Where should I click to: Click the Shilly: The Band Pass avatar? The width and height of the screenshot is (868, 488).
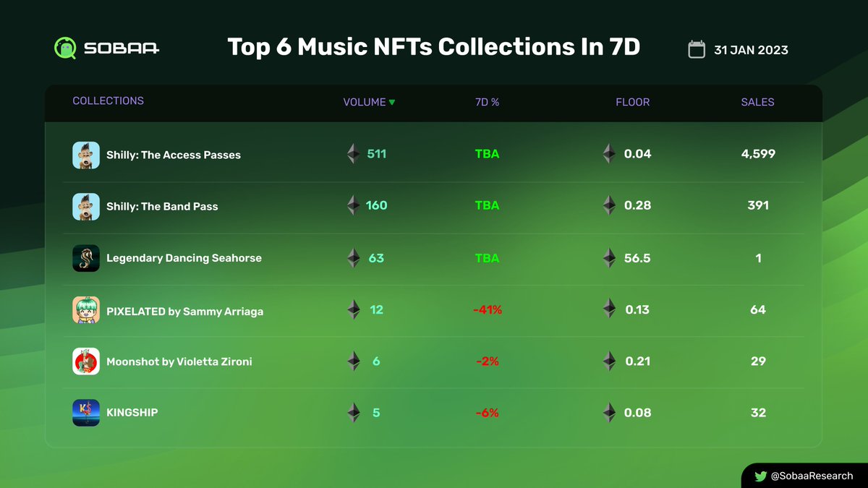tap(86, 206)
